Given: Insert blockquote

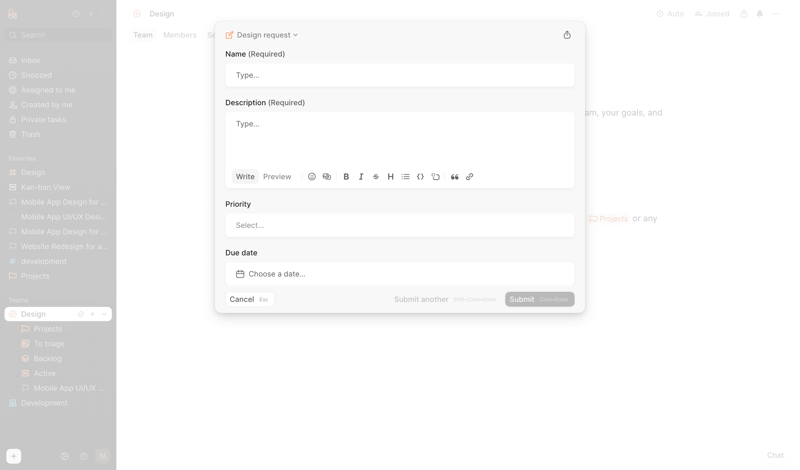Looking at the screenshot, I should click(455, 177).
